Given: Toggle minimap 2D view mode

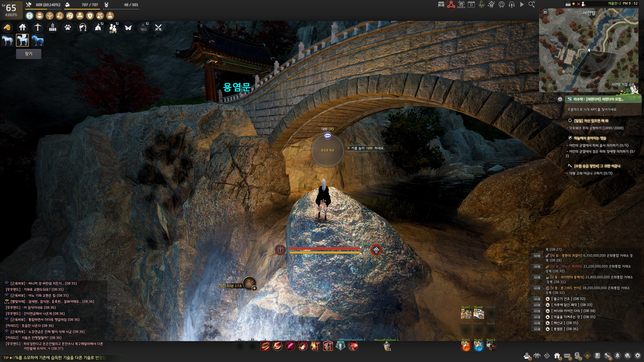Looking at the screenshot, I should [x=545, y=12].
